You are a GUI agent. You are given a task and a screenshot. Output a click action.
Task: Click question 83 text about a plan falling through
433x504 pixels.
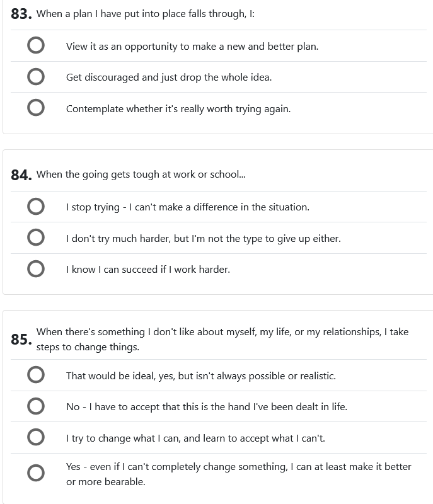point(146,14)
